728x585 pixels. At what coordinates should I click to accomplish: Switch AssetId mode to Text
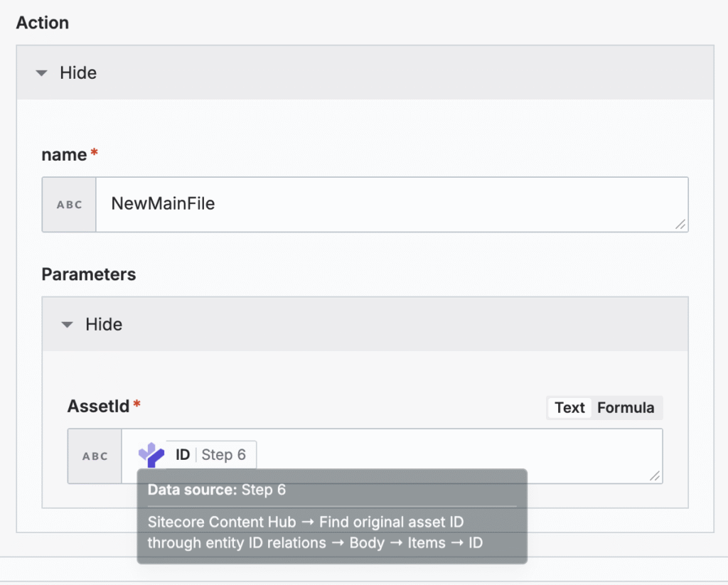tap(569, 407)
